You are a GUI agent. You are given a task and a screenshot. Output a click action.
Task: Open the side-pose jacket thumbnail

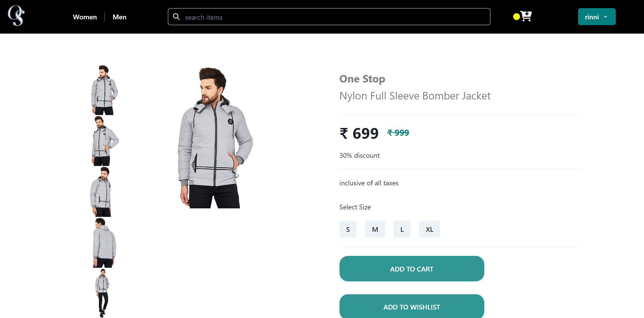pos(104,141)
